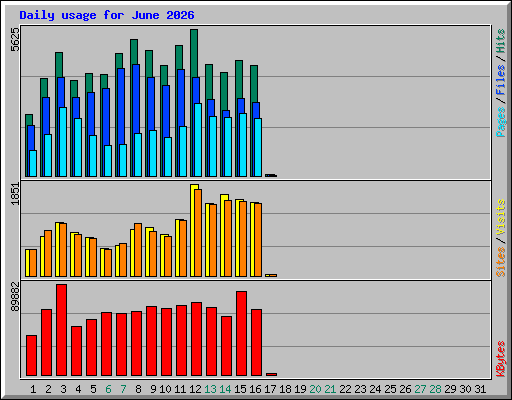Image resolution: width=512 pixels, height=400 pixels.
Task: Click the orange Sites bar for day 6
Action: point(108,263)
